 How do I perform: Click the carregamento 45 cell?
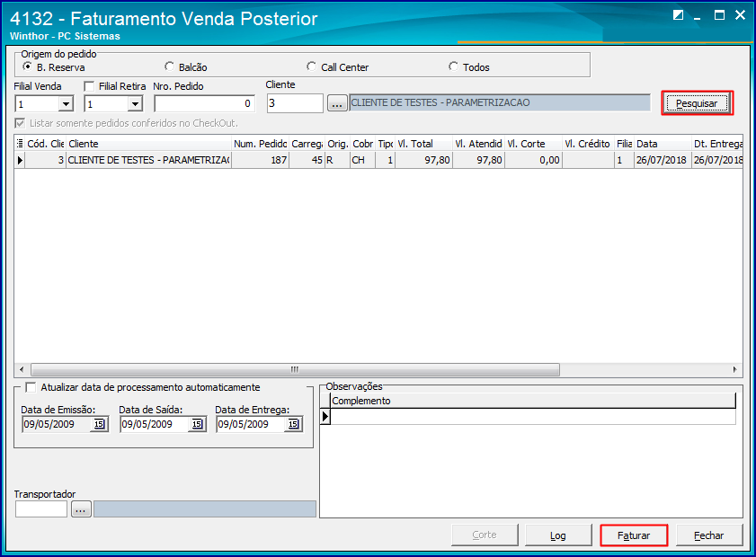coord(307,160)
